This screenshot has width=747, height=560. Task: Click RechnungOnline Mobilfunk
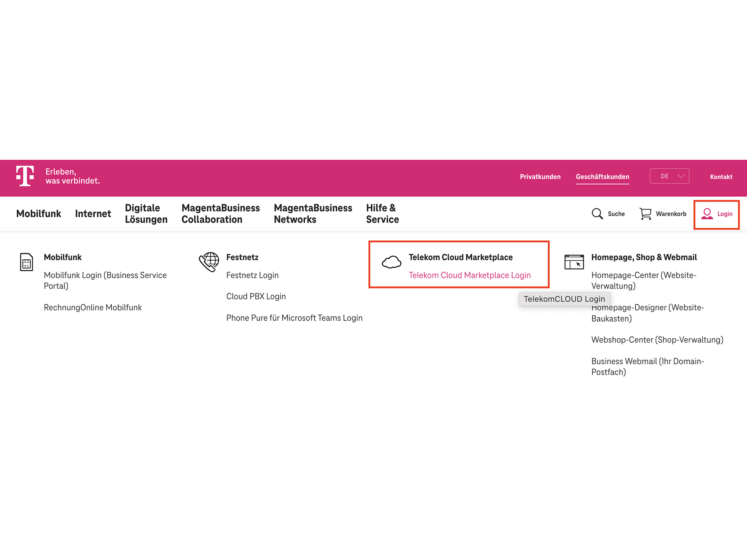tap(93, 307)
